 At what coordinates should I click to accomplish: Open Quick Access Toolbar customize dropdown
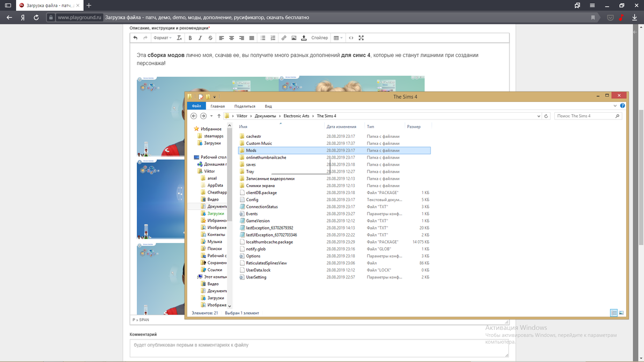214,97
